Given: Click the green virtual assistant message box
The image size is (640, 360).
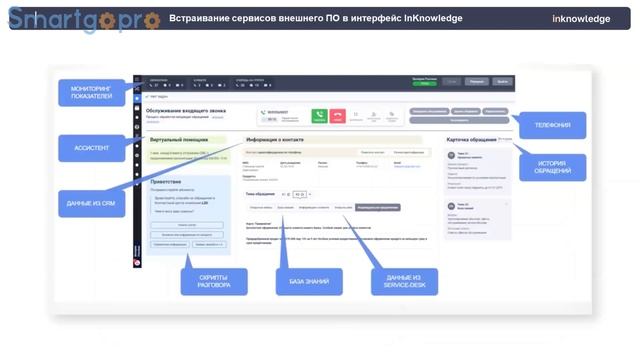Looking at the screenshot, I should 188,156.
